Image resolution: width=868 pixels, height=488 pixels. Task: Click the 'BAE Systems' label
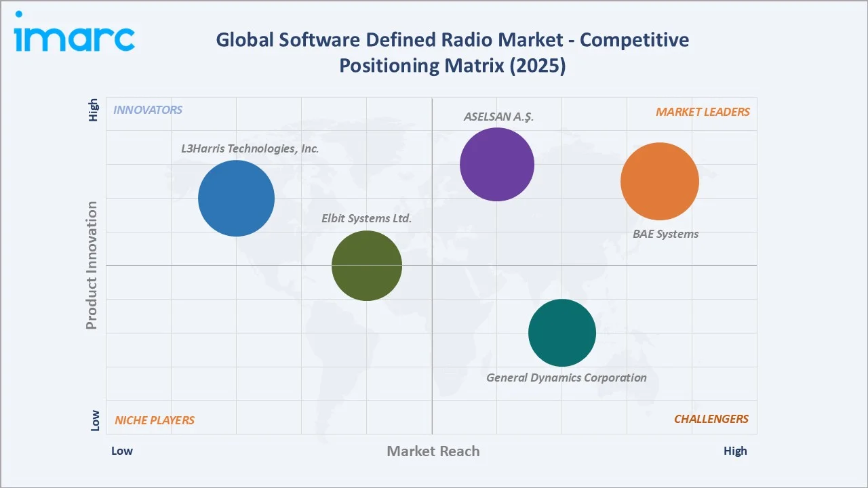point(666,234)
